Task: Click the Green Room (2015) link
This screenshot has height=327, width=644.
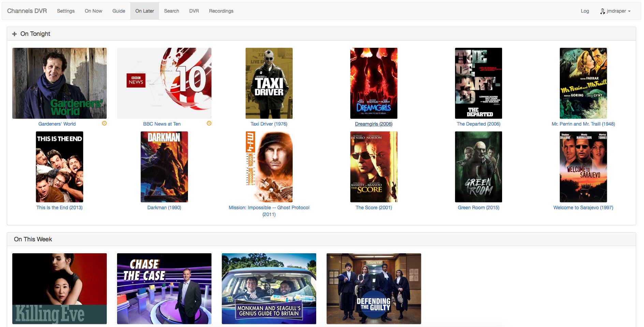Action: coord(478,208)
